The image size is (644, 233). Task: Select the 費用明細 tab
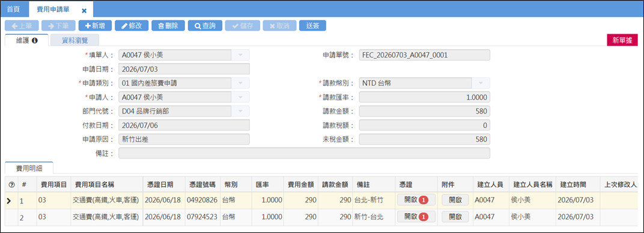click(x=29, y=168)
